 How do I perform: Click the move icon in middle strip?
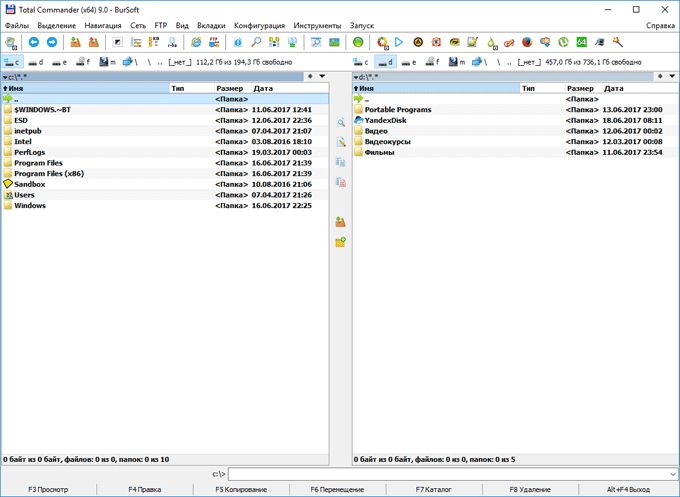[341, 182]
